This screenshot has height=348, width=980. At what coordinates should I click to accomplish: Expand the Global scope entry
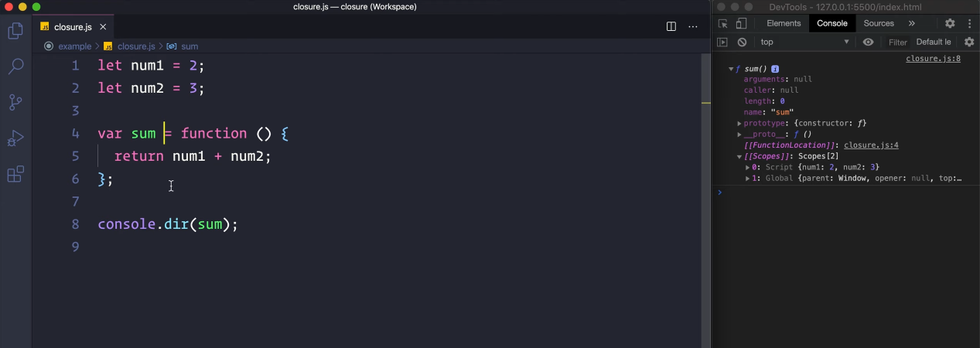tap(747, 178)
